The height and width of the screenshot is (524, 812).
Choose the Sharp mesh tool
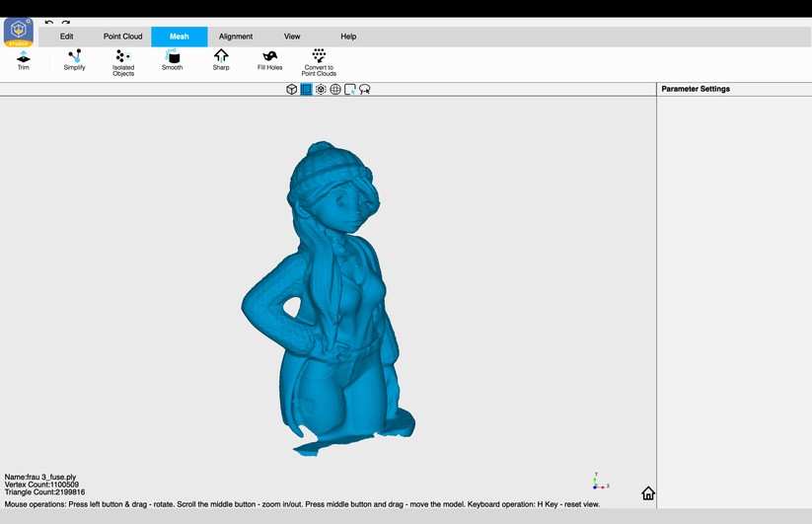click(x=221, y=60)
